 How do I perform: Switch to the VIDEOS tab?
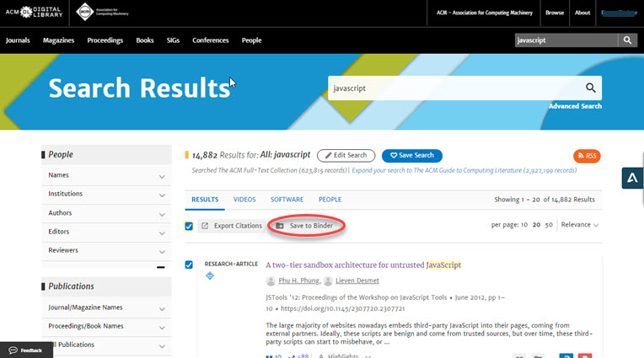tap(244, 200)
